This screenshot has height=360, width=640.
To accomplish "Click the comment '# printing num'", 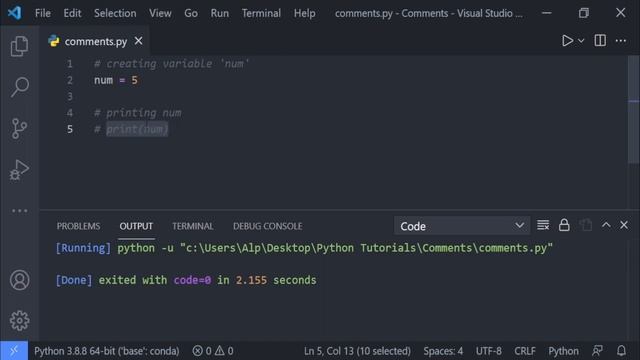I will click(x=138, y=113).
